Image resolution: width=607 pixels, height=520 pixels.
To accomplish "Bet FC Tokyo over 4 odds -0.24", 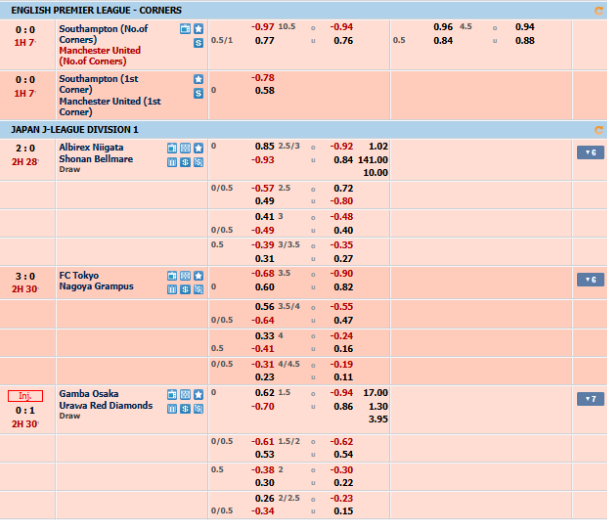I will click(x=341, y=336).
